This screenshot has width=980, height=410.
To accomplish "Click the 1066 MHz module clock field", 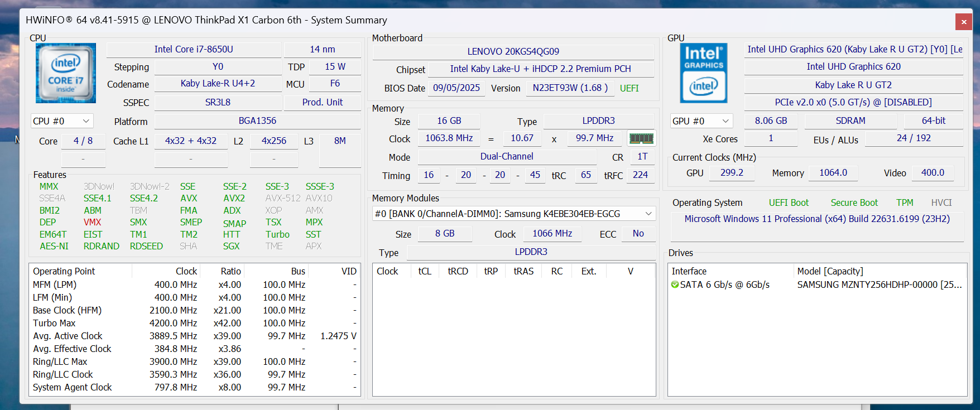I will [553, 233].
